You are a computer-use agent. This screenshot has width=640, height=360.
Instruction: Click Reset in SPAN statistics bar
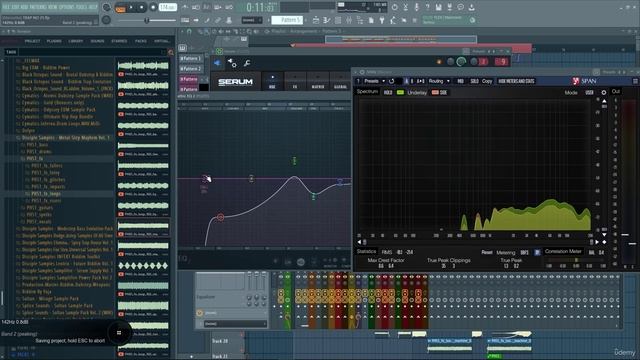click(x=487, y=253)
